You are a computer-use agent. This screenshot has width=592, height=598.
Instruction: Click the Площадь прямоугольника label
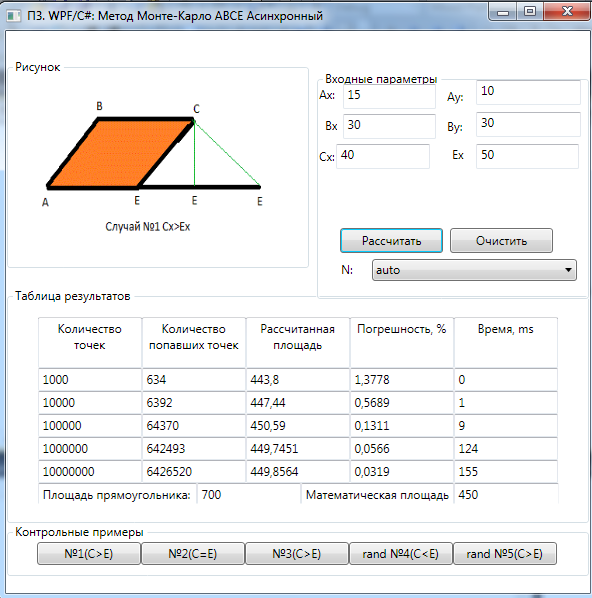(x=117, y=495)
